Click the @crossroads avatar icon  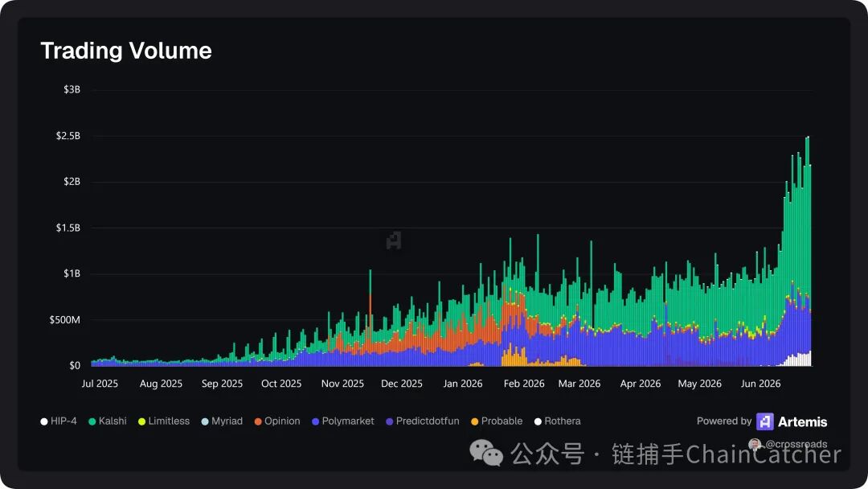click(755, 444)
